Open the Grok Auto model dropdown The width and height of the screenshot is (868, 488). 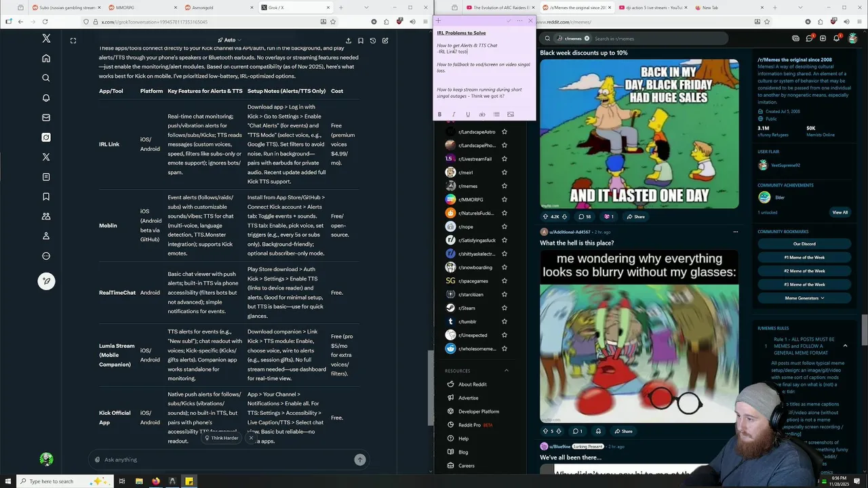[x=229, y=41]
